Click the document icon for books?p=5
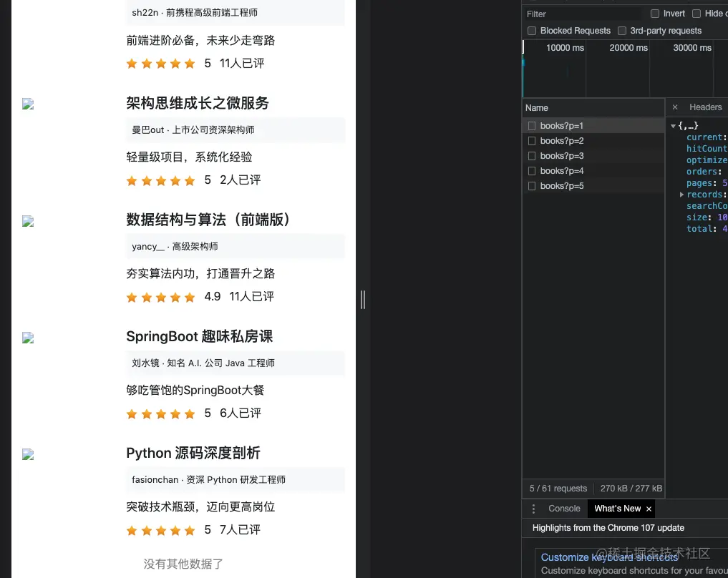Viewport: 728px width, 578px height. [x=532, y=186]
